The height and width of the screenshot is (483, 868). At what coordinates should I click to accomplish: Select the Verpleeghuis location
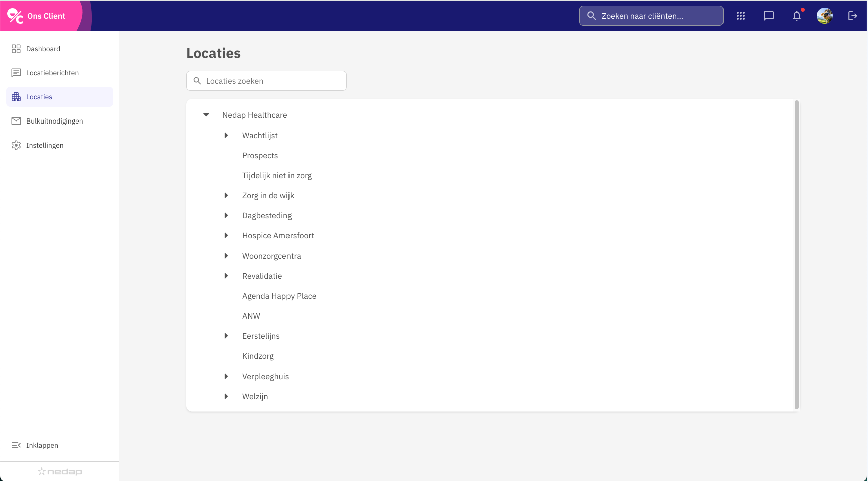coord(265,376)
